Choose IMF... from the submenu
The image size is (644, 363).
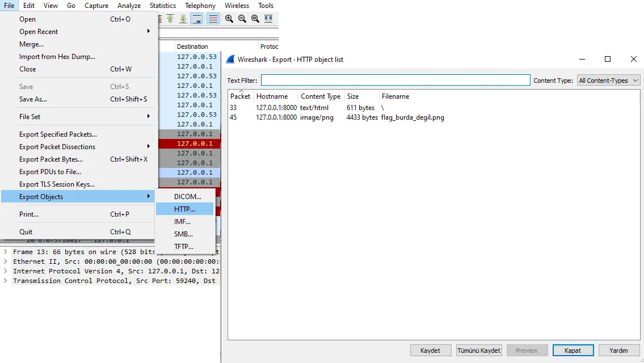tap(185, 221)
